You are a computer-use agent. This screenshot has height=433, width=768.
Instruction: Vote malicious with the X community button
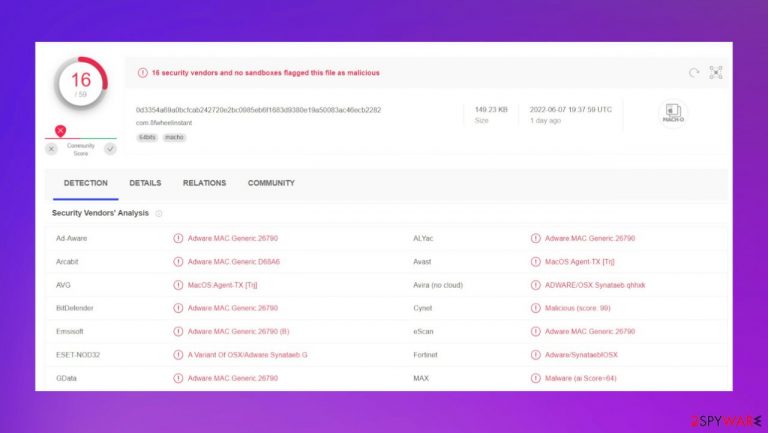(x=51, y=149)
